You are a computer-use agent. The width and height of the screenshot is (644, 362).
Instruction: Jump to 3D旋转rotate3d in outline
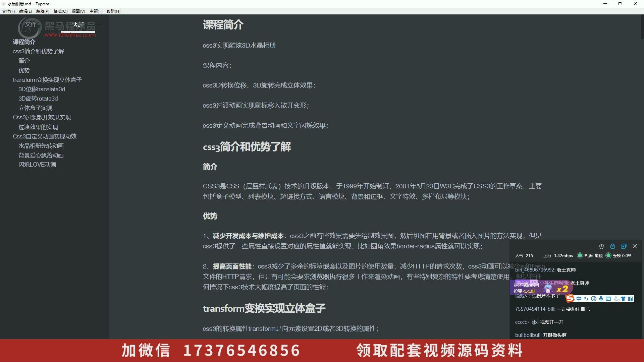[38, 99]
